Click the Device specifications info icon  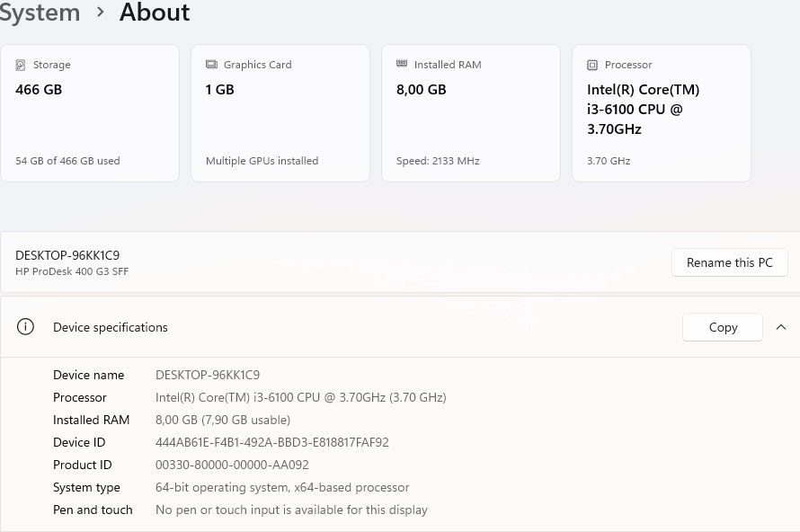point(25,327)
